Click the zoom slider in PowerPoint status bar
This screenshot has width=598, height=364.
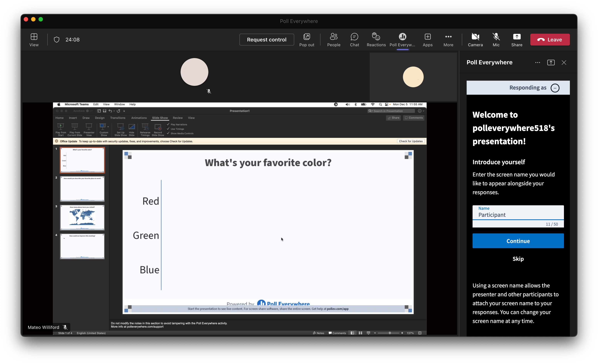[388, 333]
